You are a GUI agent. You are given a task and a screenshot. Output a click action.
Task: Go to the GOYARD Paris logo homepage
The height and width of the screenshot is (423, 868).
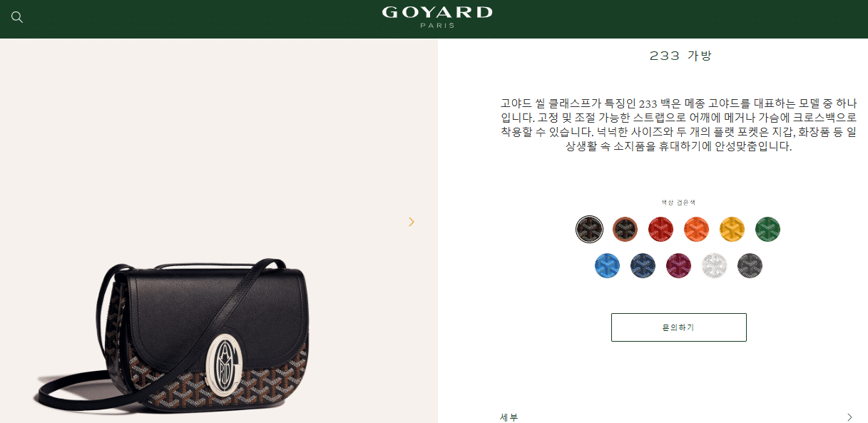click(x=437, y=17)
